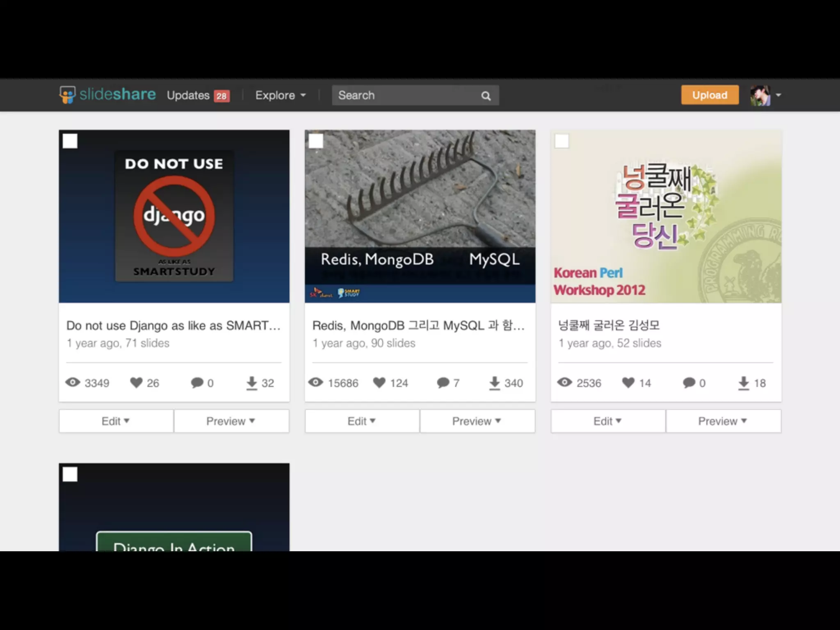Click download icon on Korean Perl slideshow
The height and width of the screenshot is (630, 840).
coord(743,383)
